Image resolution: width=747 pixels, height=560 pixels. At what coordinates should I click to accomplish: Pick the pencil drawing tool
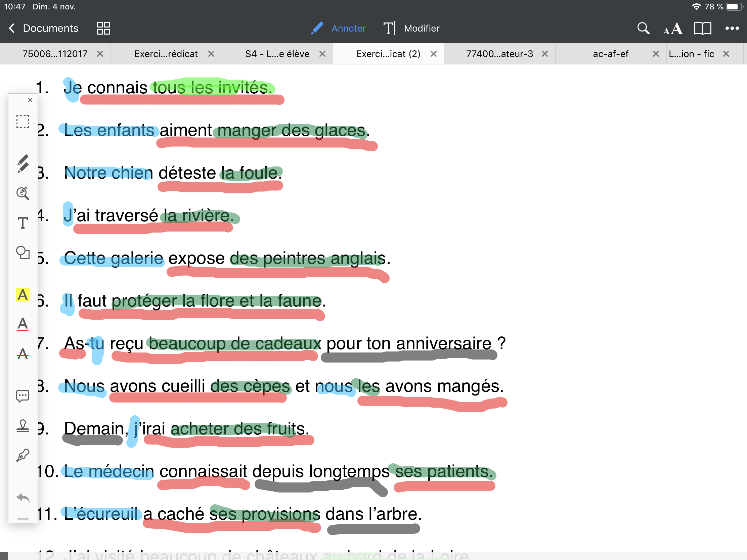[23, 164]
